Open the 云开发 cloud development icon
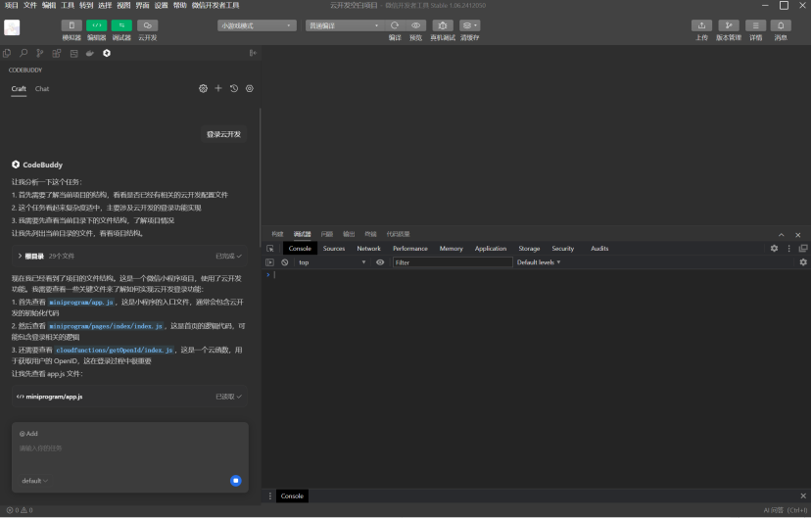Image resolution: width=812 pixels, height=518 pixels. (148, 25)
